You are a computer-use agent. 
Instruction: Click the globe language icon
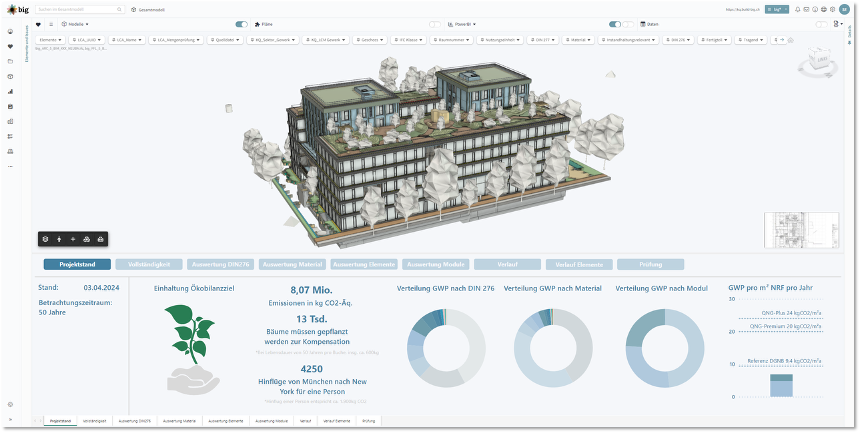[825, 9]
